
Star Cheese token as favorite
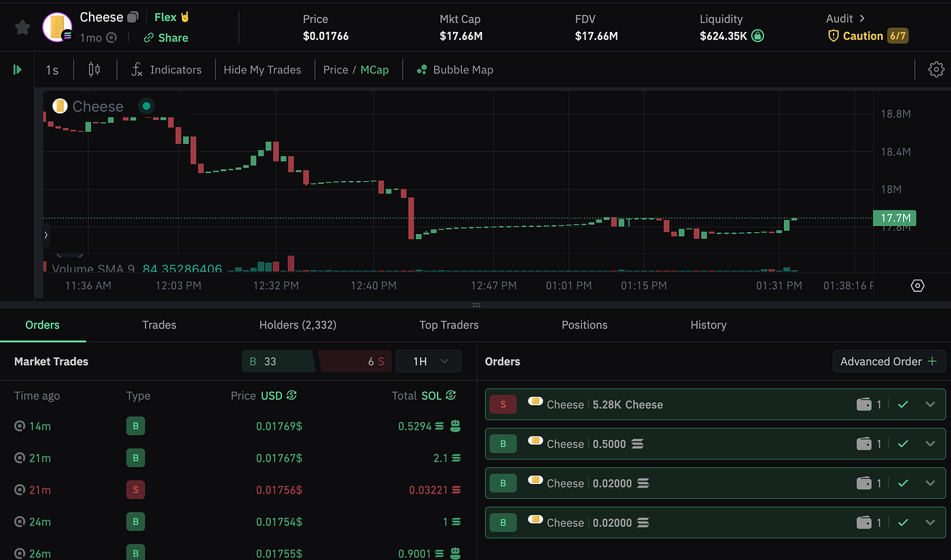tap(22, 27)
